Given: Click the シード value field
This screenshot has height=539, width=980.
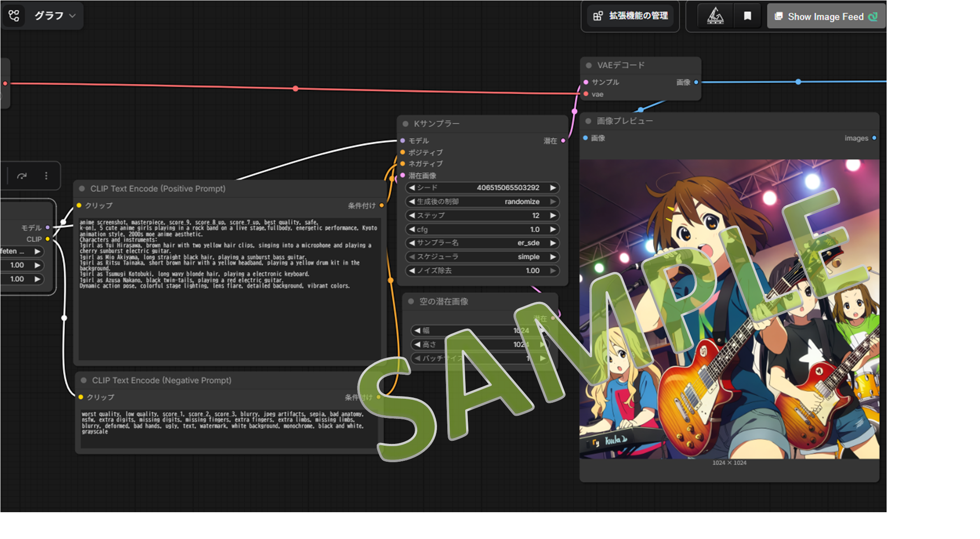Looking at the screenshot, I should click(483, 188).
